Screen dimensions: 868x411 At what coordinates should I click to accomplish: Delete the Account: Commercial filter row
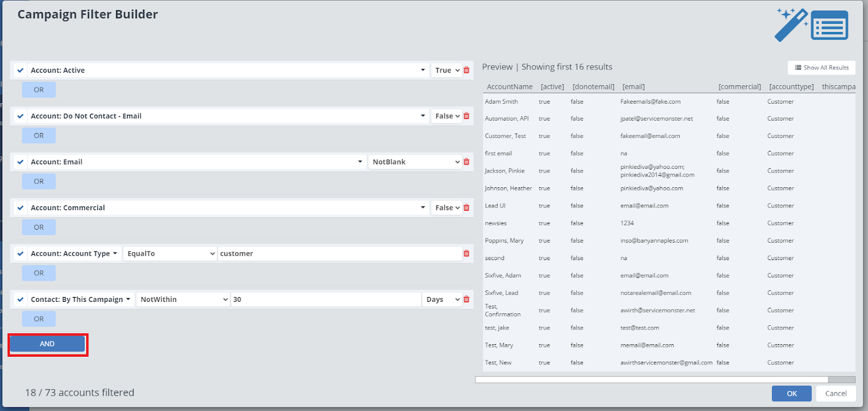pos(467,208)
